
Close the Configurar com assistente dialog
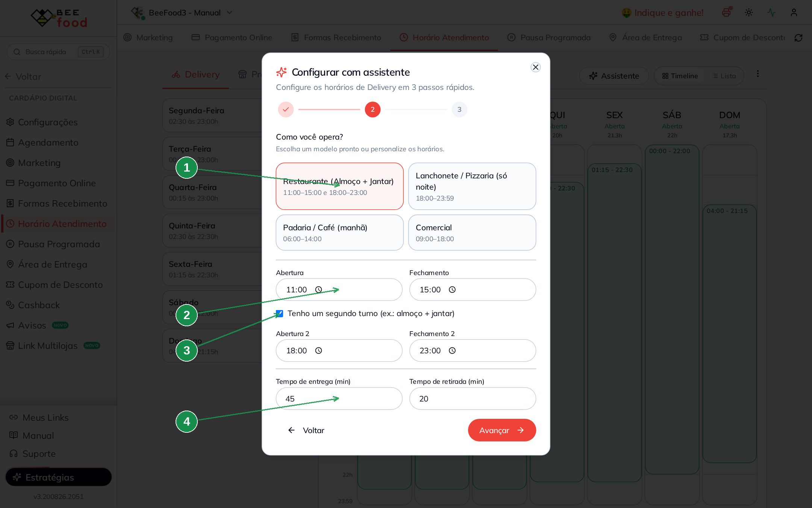[x=535, y=67]
